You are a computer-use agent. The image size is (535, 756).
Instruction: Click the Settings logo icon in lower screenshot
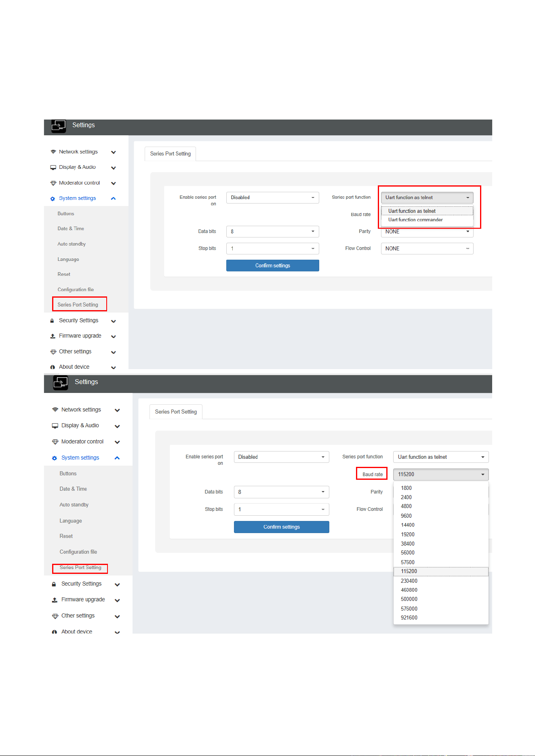pyautogui.click(x=61, y=382)
